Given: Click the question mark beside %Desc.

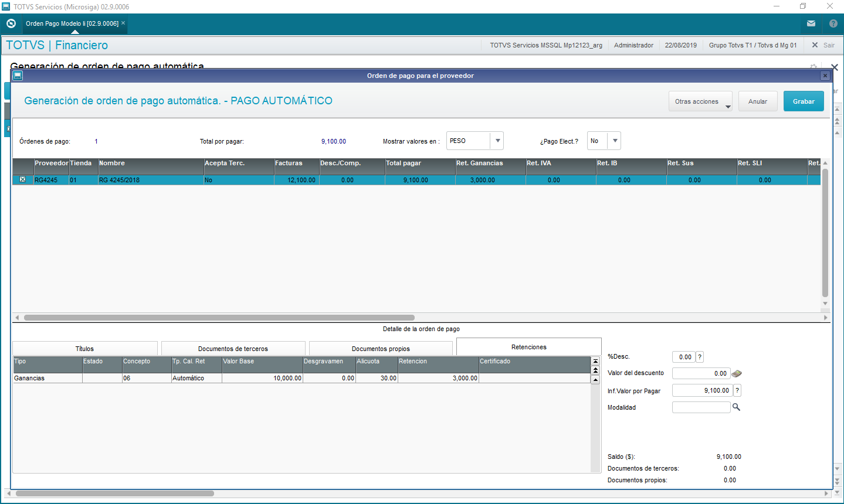Looking at the screenshot, I should (700, 357).
